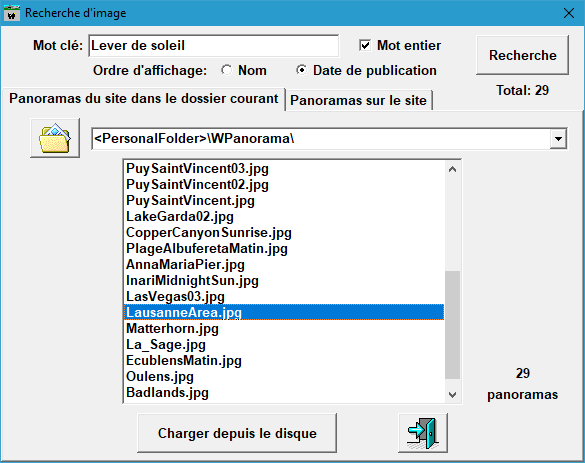Toggle the Mot entier checkbox
Image resolution: width=585 pixels, height=463 pixels.
365,46
